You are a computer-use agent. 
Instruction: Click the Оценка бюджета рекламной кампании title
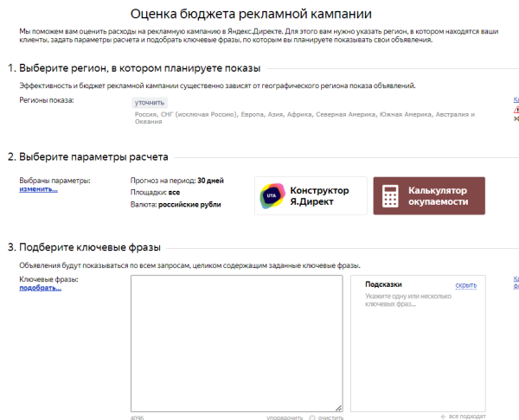coord(251,14)
